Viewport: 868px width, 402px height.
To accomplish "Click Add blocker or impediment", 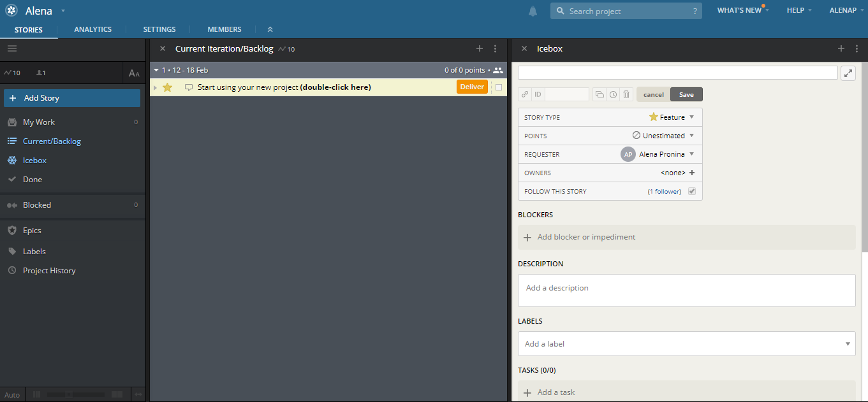I will point(686,237).
